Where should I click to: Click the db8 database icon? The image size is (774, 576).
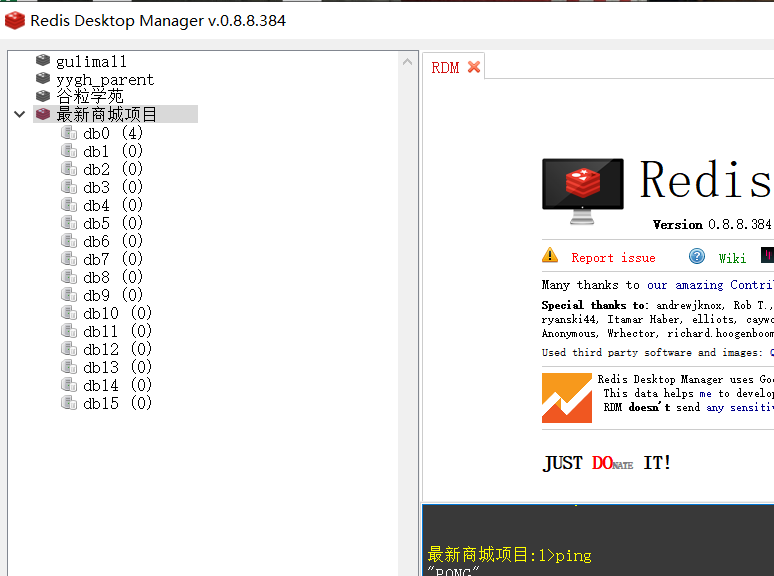[x=69, y=276]
